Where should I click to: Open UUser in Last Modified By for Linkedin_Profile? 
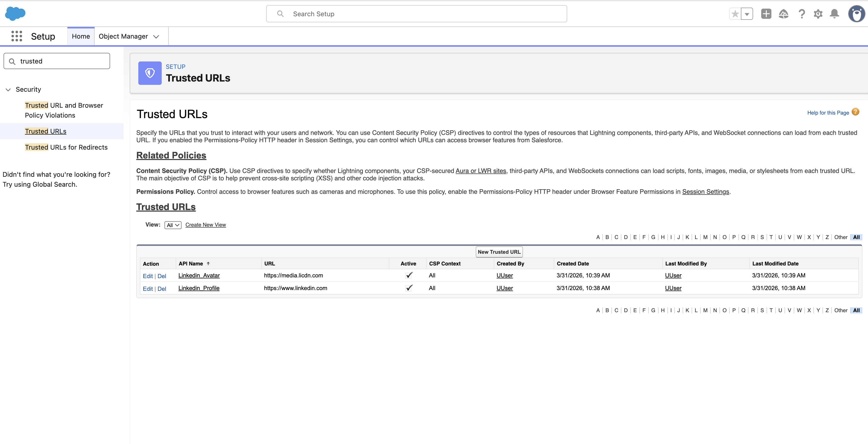tap(673, 288)
